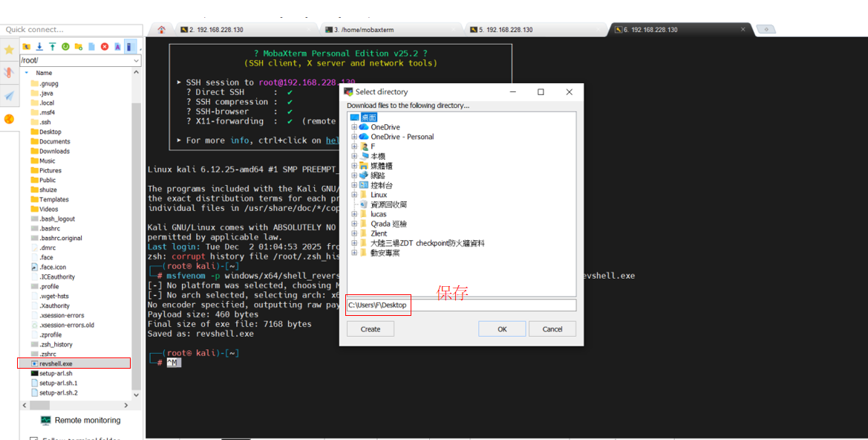Create a new folder with folder-plus icon

pos(79,47)
